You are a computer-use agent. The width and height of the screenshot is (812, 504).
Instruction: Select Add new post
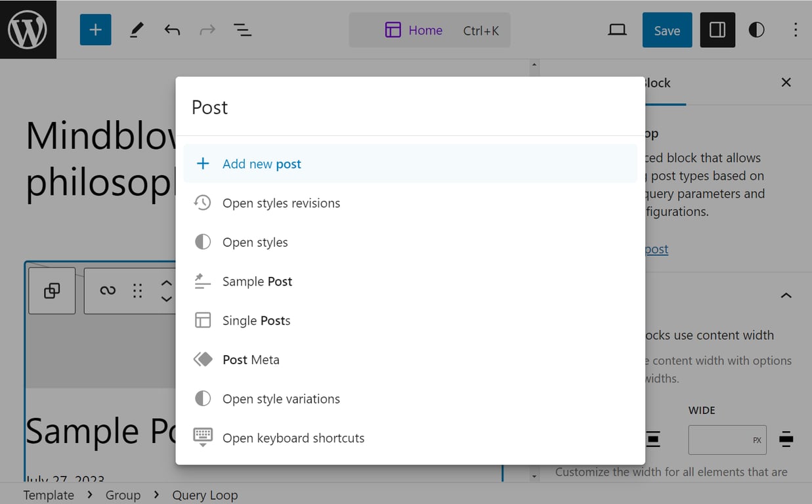[x=261, y=163]
